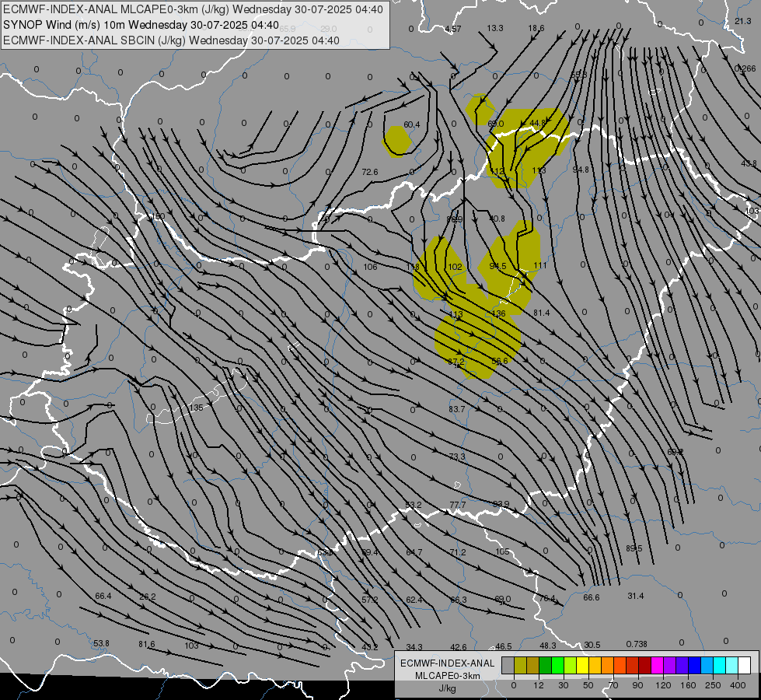
Task: Click the magenta legend swatch
Action: coord(657,666)
